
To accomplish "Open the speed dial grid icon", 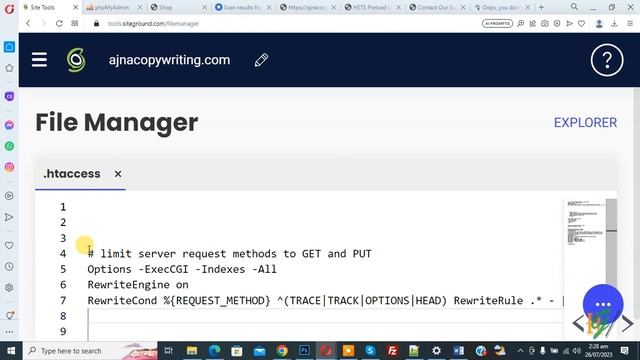I will 75,24.
